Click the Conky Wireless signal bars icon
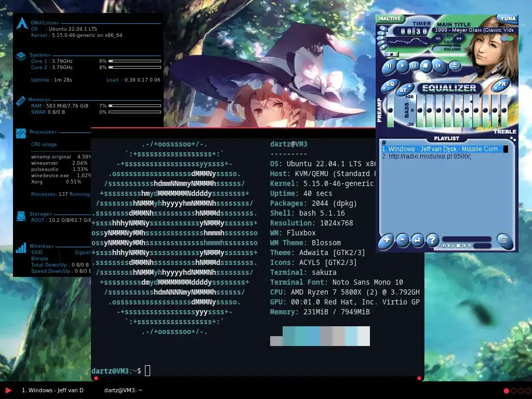Viewport: 532px width, 399px height. [21, 248]
